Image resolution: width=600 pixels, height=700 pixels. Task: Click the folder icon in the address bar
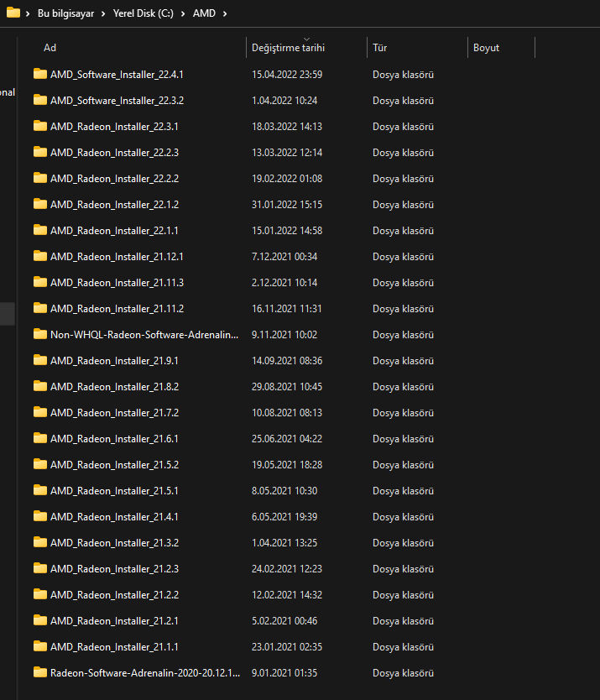point(13,13)
